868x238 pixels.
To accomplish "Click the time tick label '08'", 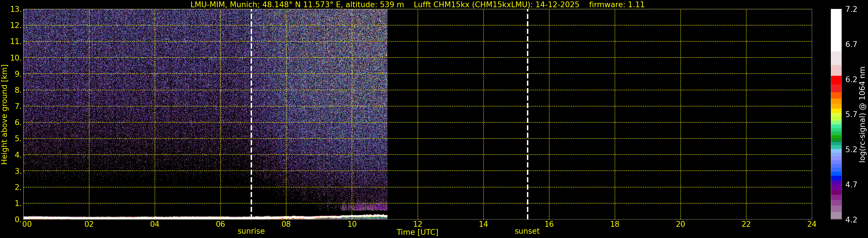I will (x=286, y=224).
